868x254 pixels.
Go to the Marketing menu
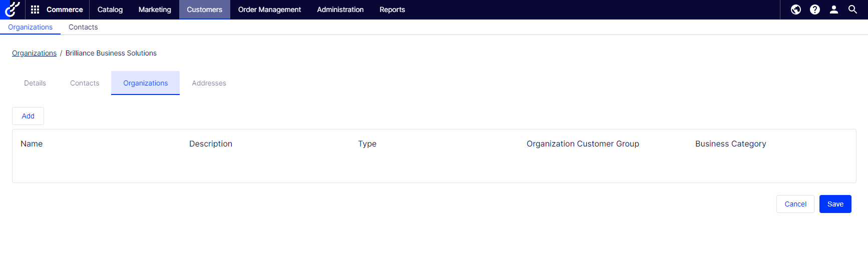155,9
